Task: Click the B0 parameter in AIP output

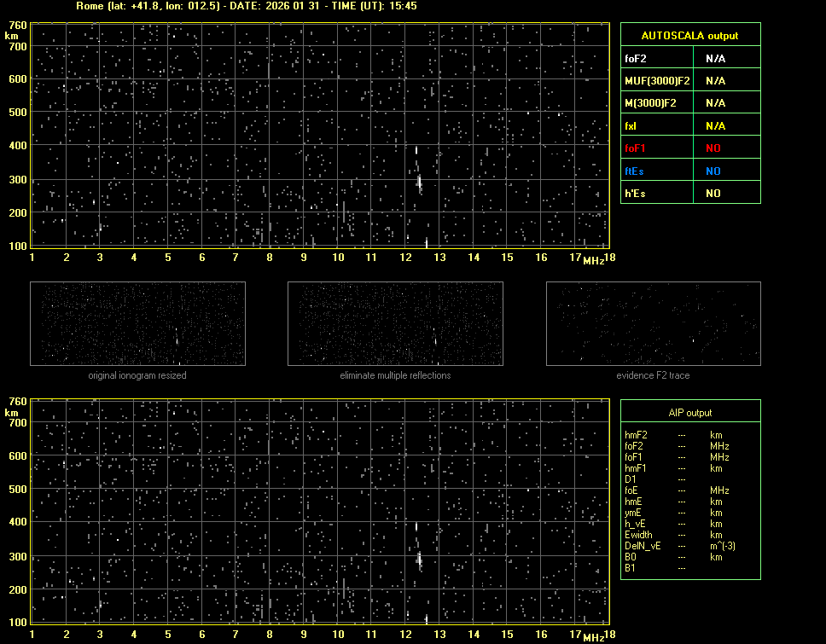Action: 631,557
